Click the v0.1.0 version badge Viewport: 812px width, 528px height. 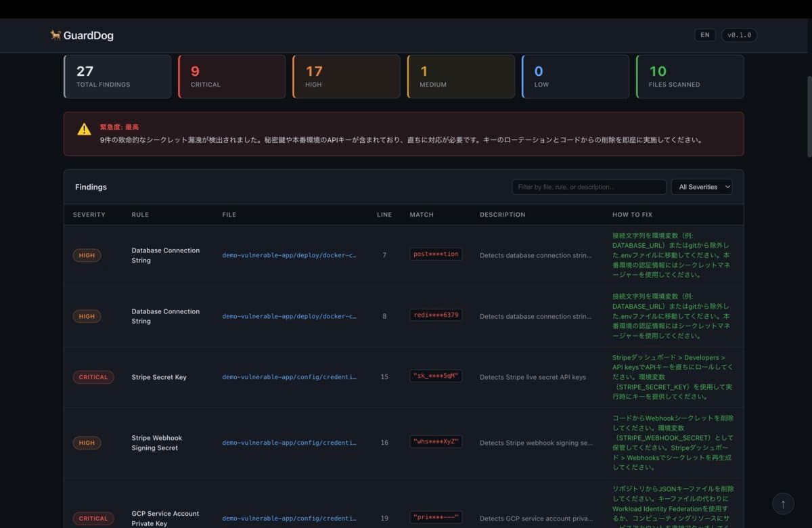pos(739,35)
